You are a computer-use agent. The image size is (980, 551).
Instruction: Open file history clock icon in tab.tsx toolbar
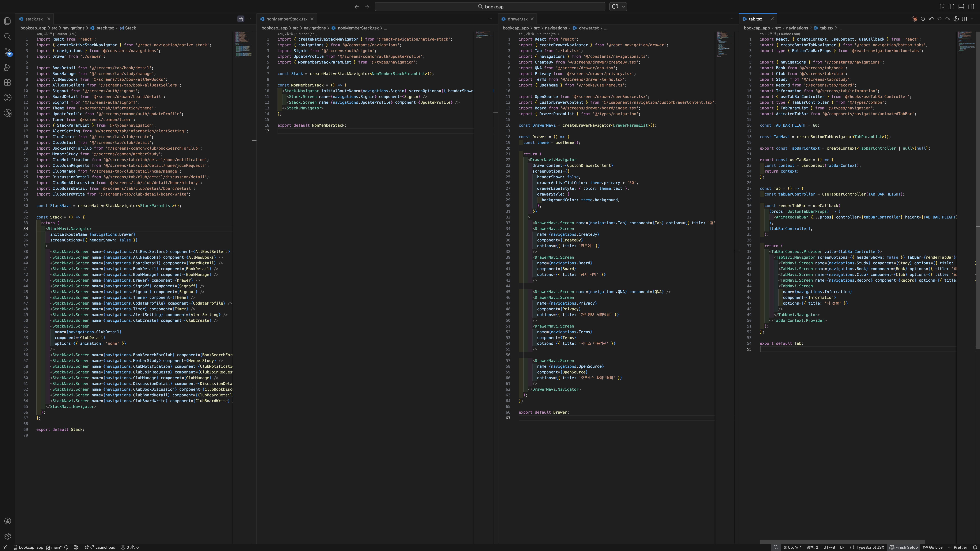923,19
